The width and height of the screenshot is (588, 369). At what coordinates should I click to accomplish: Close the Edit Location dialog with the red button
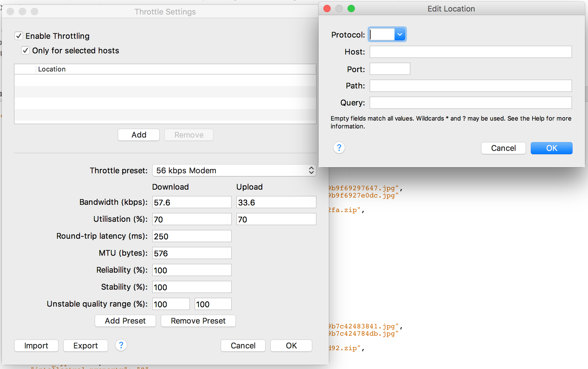(x=327, y=8)
